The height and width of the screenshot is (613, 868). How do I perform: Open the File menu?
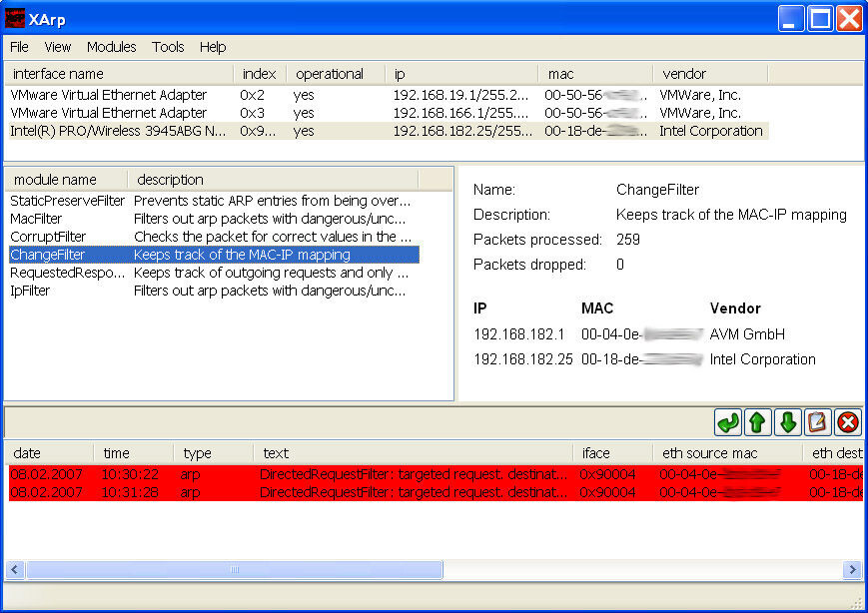pyautogui.click(x=19, y=47)
